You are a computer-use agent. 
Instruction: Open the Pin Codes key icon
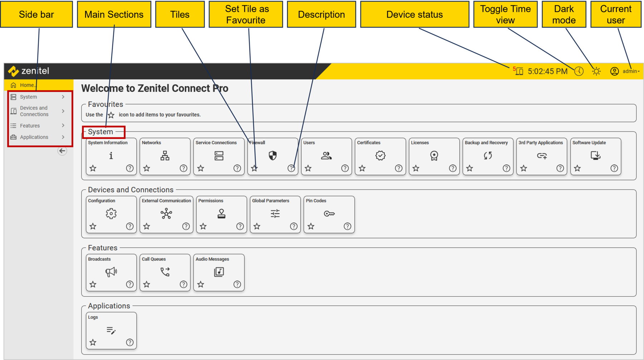[x=328, y=214]
